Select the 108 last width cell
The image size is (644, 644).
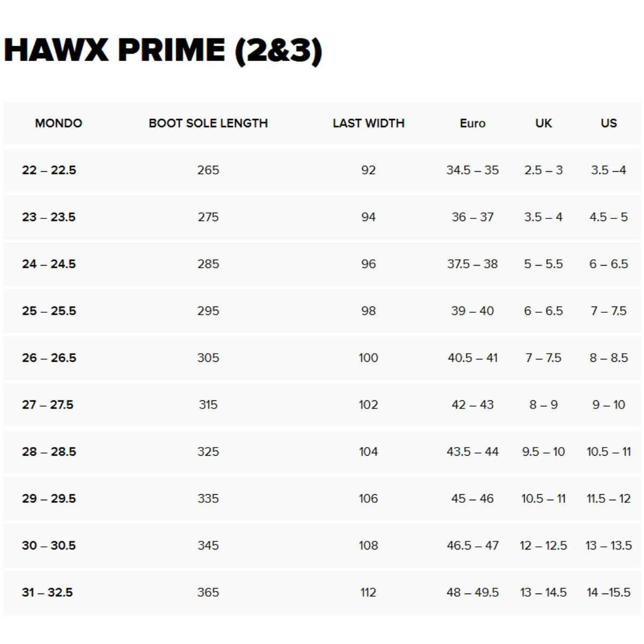(x=368, y=545)
